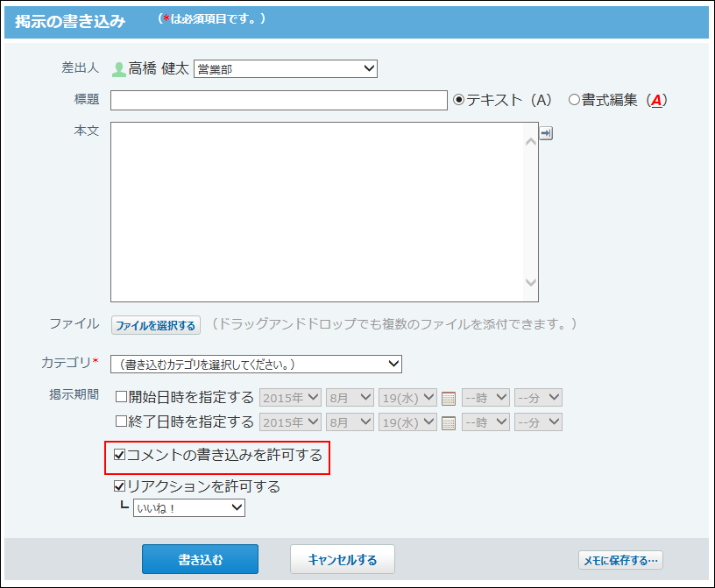715x588 pixels.
Task: Open calendar icon for 終了日時
Action: [449, 423]
